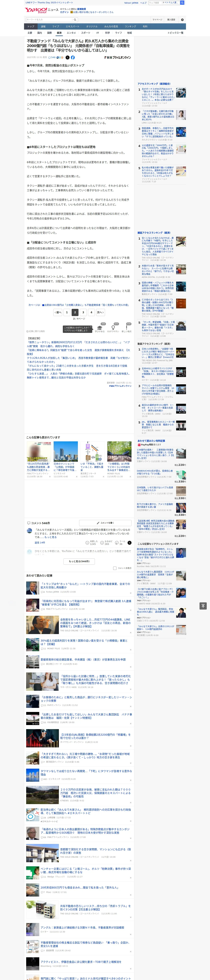
Task: Open ランキング tab in main nav
Action: [x=130, y=27]
